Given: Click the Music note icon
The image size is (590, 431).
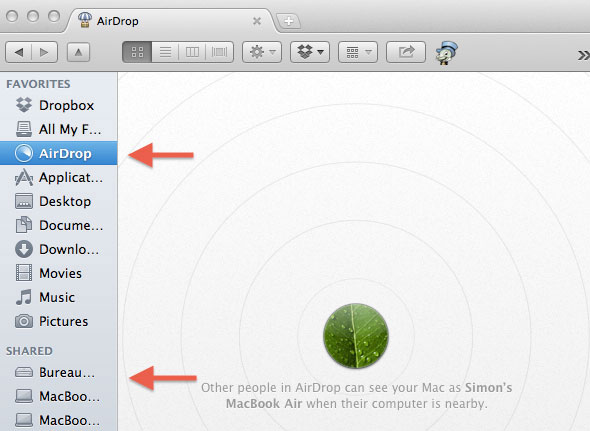Looking at the screenshot, I should (x=24, y=297).
